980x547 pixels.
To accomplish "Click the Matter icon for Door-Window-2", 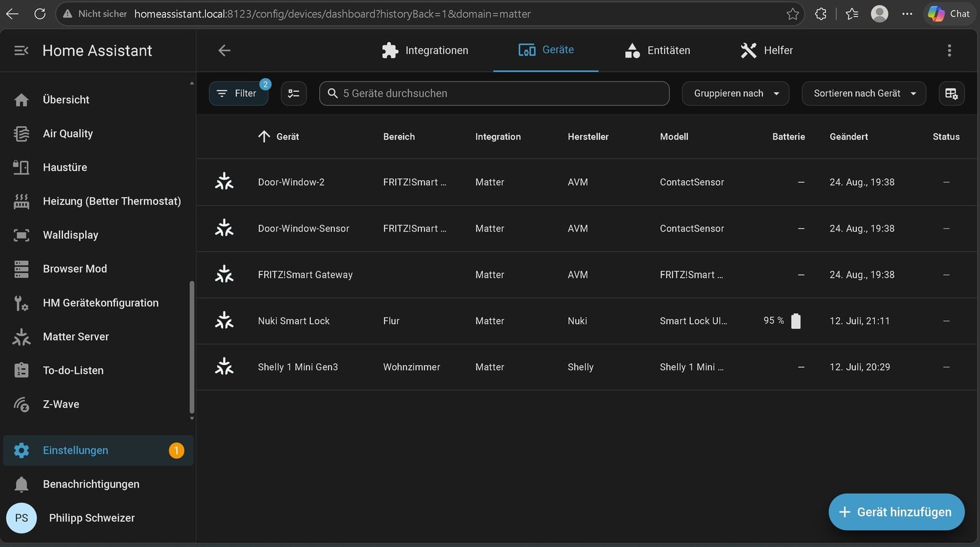I will point(224,182).
